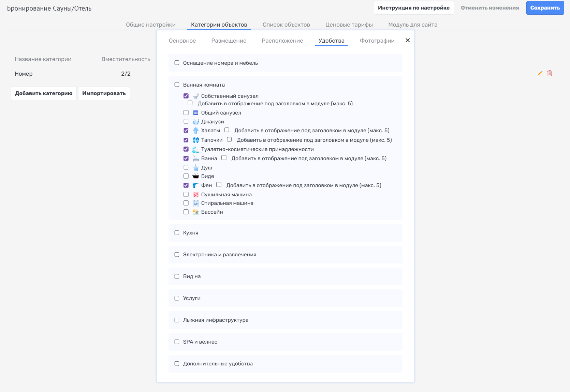Open the Фотографии tab
Viewport: 570px width, 392px height.
(377, 41)
